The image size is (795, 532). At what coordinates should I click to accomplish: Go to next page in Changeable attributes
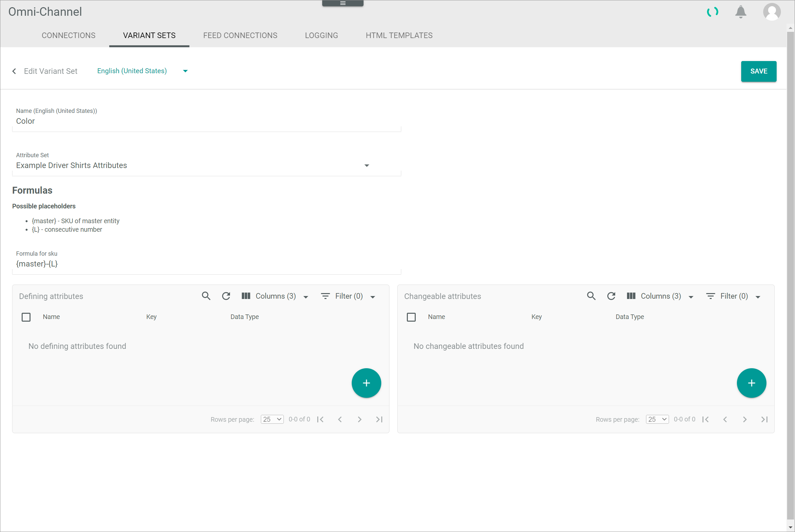745,419
